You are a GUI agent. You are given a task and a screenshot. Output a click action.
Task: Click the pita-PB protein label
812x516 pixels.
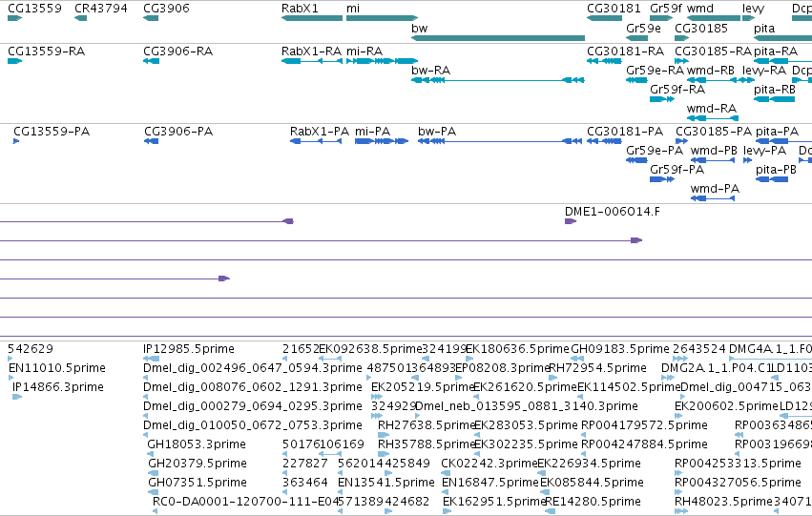tap(776, 170)
